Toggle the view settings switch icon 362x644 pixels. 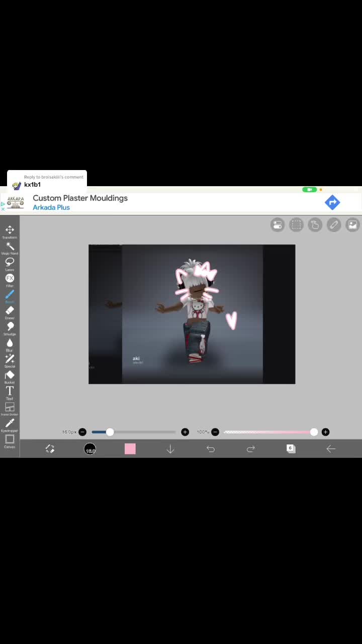278,225
